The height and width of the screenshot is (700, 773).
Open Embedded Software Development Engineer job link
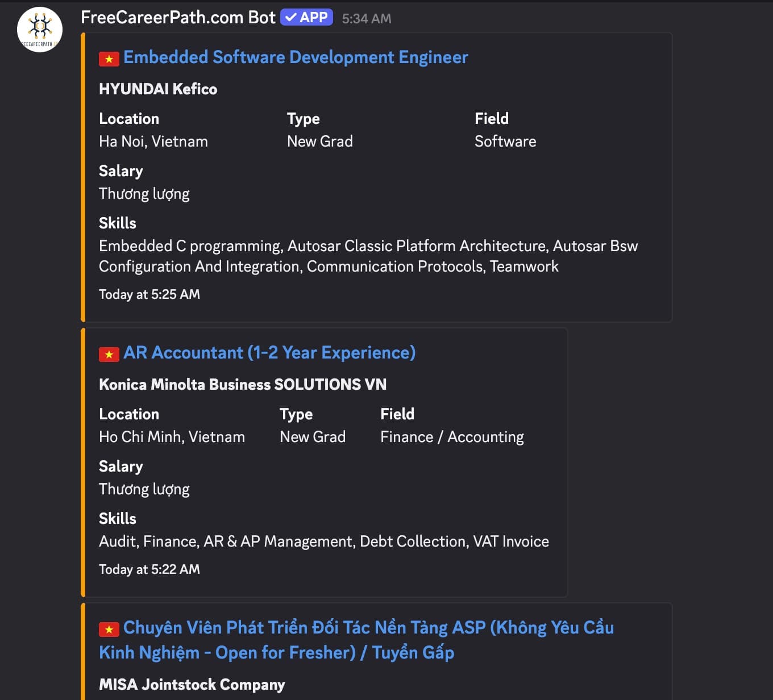[296, 57]
